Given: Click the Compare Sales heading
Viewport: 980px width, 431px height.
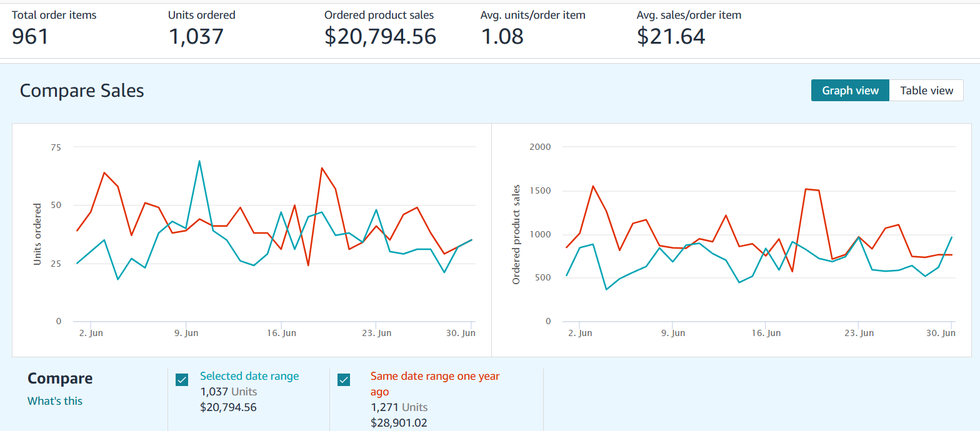Looking at the screenshot, I should click(82, 91).
